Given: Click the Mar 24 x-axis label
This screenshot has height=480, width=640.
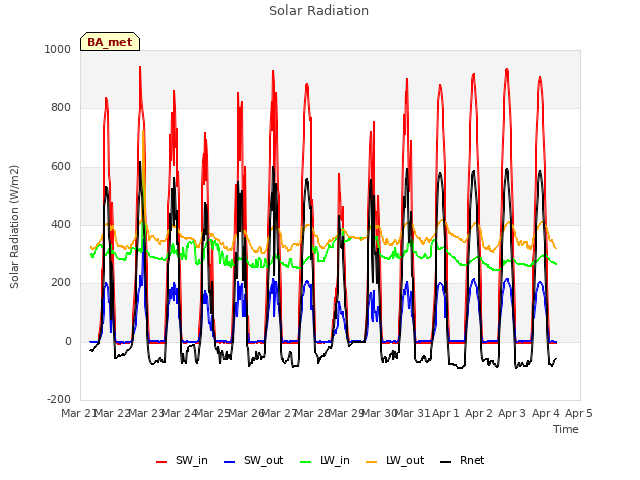Looking at the screenshot, I should [179, 413].
